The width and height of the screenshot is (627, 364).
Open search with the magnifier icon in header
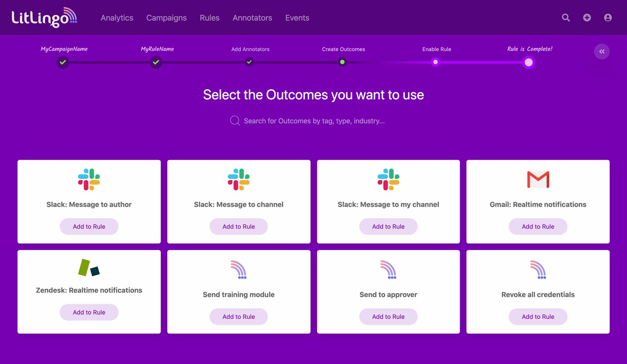coord(566,17)
